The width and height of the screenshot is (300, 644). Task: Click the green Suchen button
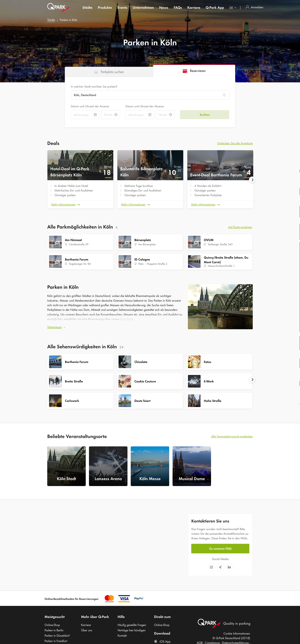pyautogui.click(x=205, y=115)
